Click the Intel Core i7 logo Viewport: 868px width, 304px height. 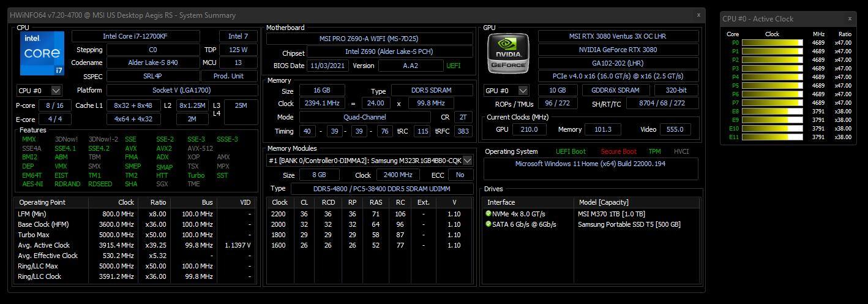click(x=42, y=53)
